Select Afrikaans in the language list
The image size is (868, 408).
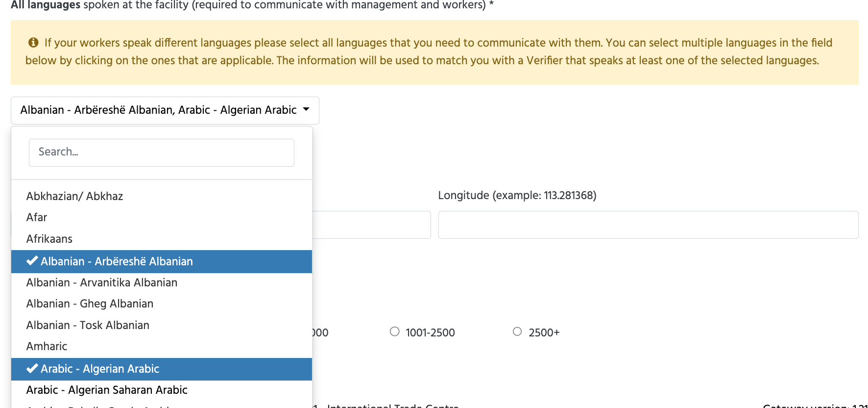tap(49, 239)
